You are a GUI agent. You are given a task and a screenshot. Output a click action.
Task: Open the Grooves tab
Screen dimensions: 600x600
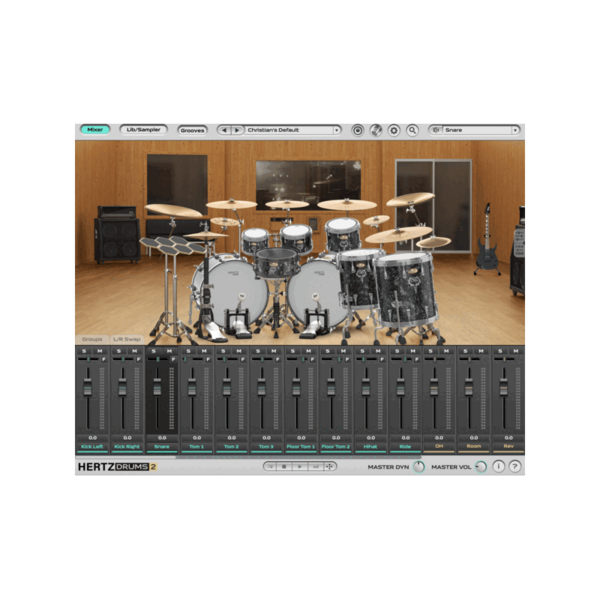192,130
